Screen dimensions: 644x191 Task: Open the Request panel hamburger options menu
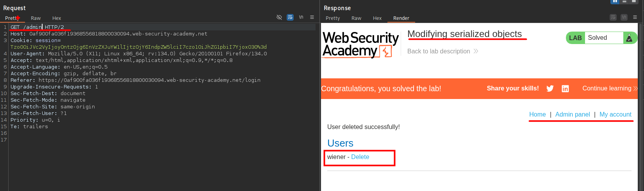coord(312,18)
